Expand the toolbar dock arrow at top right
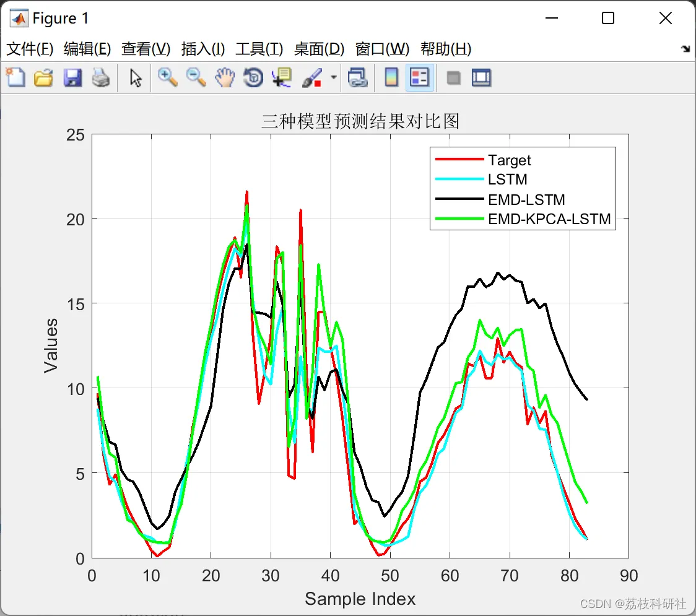Image resolution: width=696 pixels, height=616 pixels. [686, 48]
